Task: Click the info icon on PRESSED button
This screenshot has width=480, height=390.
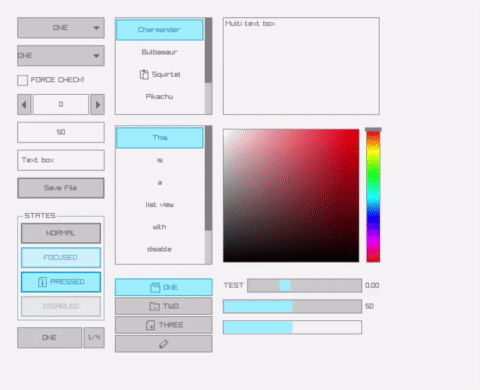Action: tap(42, 282)
